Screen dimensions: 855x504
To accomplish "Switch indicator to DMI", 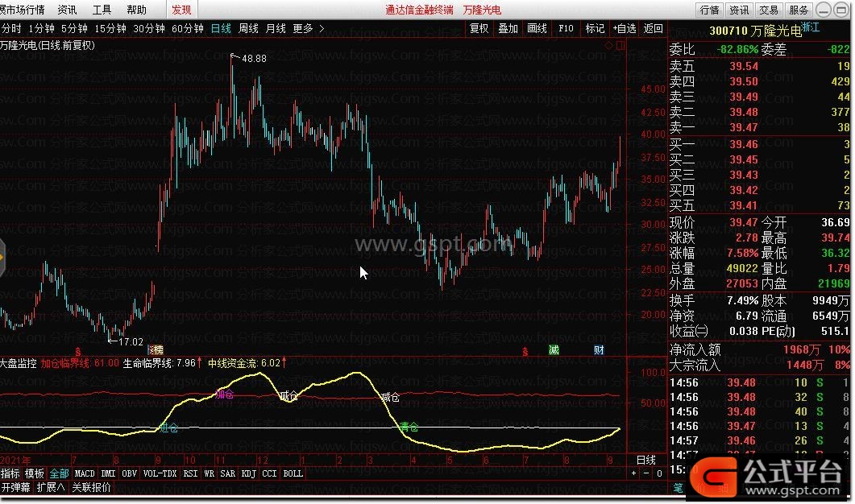I will [108, 473].
